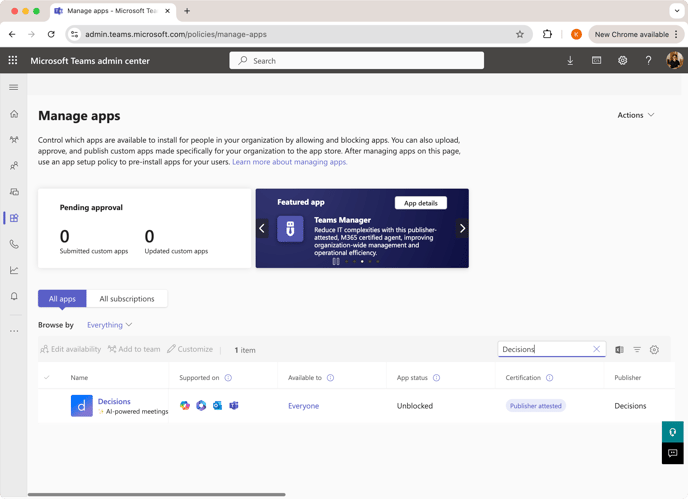Open a new Chrome tab
Image resolution: width=688 pixels, height=499 pixels.
187,11
